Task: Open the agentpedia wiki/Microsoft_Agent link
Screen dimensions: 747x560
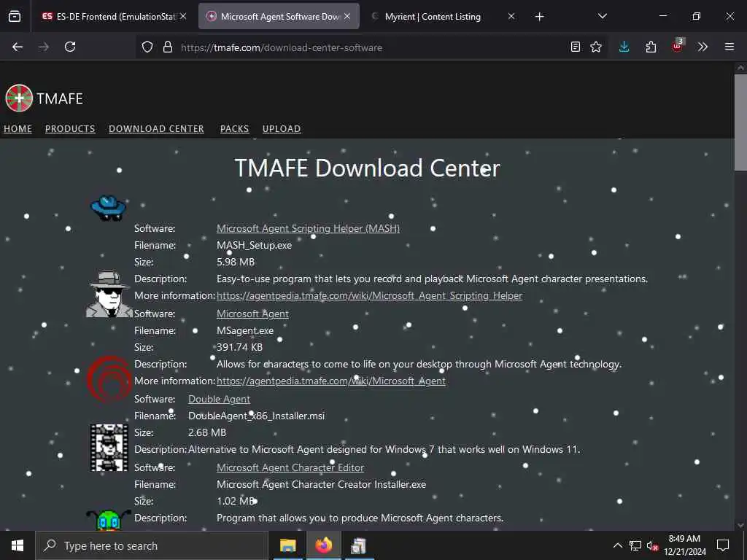Action: (331, 381)
